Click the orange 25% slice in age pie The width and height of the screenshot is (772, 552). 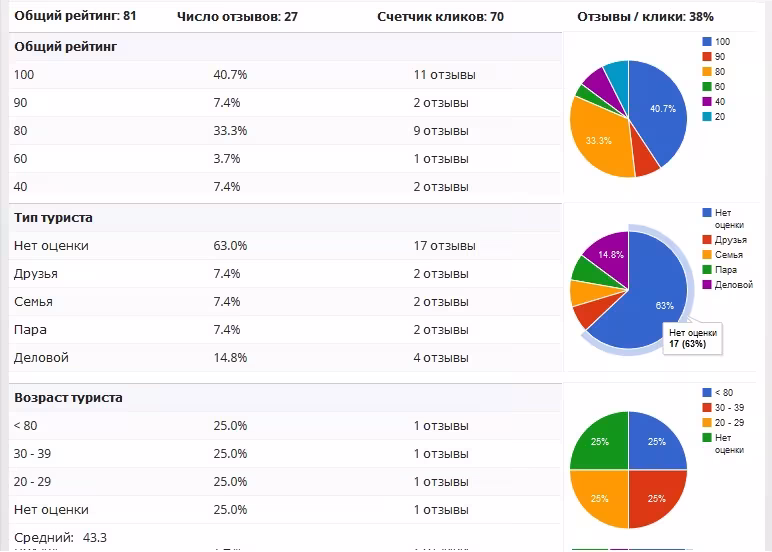tap(599, 498)
